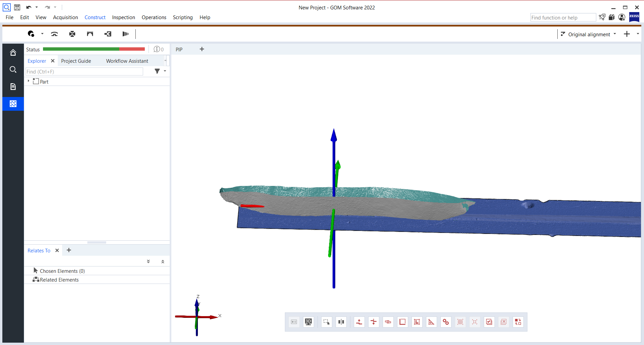
Task: Open the smooth mesh tool dropdown arrow
Action: (42, 34)
